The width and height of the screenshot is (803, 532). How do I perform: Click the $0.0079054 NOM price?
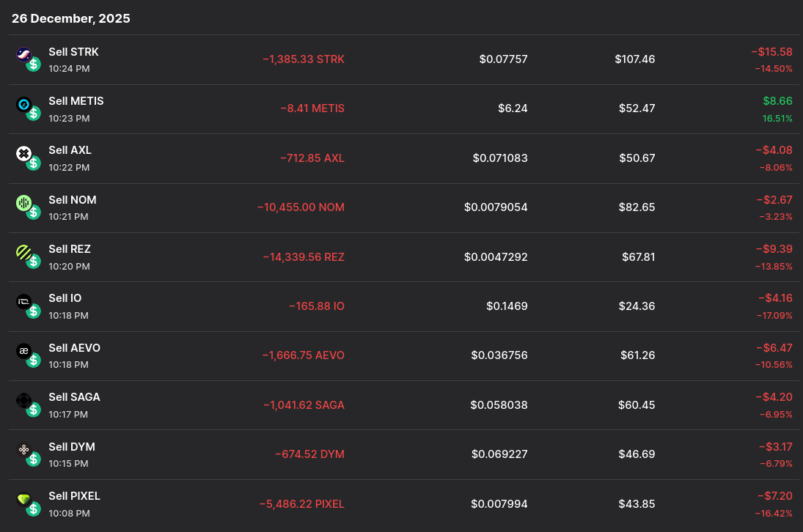point(496,207)
